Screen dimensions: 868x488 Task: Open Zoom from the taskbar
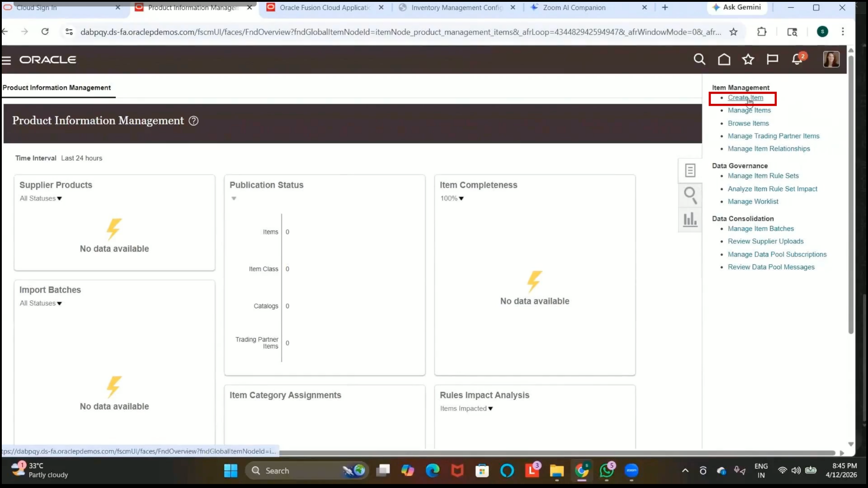coord(631,471)
